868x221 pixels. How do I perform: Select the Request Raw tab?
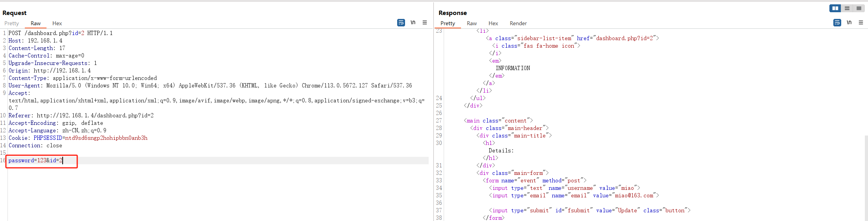click(35, 23)
